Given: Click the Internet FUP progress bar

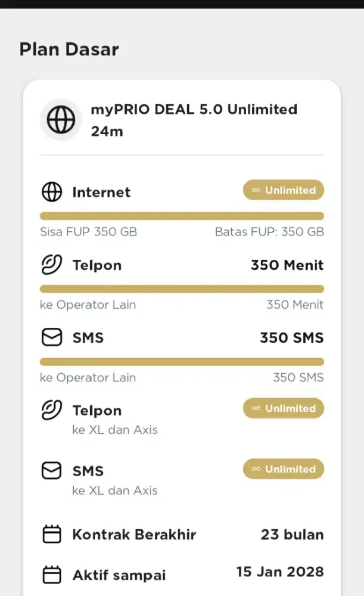Looking at the screenshot, I should (x=182, y=215).
